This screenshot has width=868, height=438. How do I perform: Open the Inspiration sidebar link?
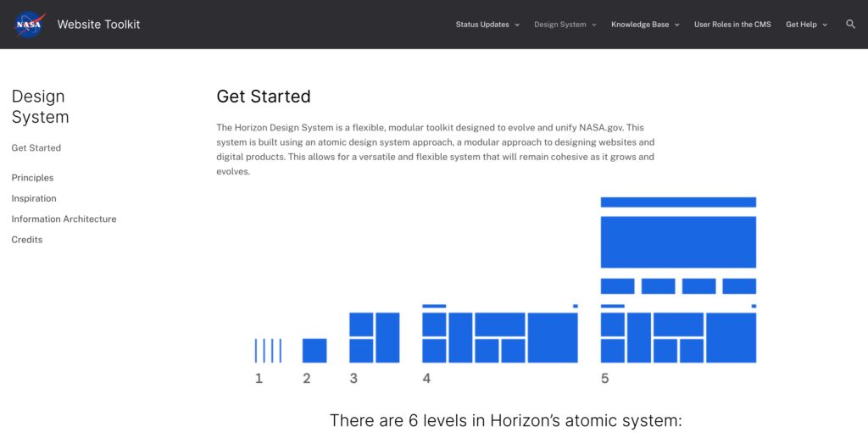point(34,198)
